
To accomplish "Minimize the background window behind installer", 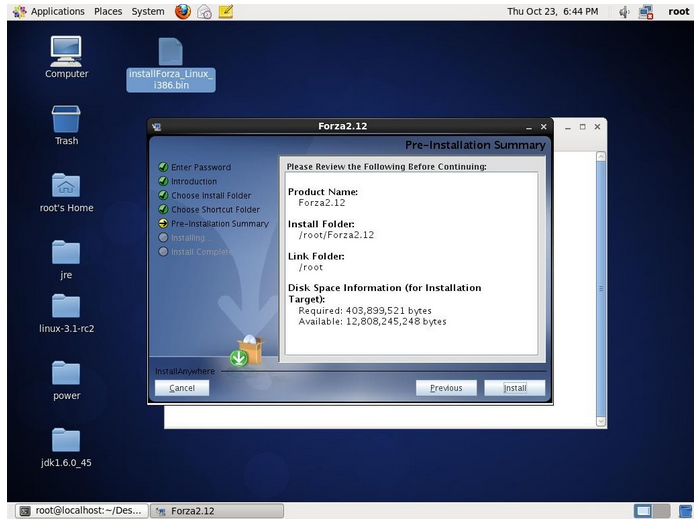I will pos(568,128).
